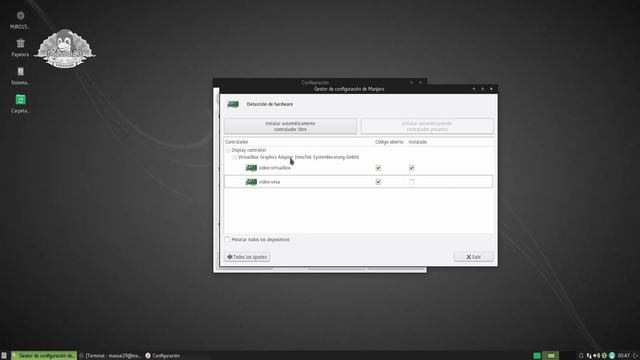
Task: Click the Controlador column header
Action: [x=237, y=142]
